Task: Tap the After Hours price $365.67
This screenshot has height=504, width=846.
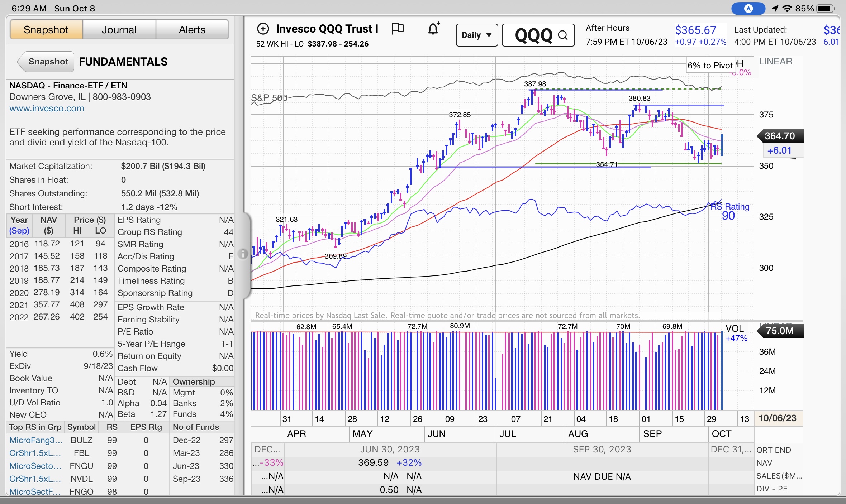Action: coord(695,30)
